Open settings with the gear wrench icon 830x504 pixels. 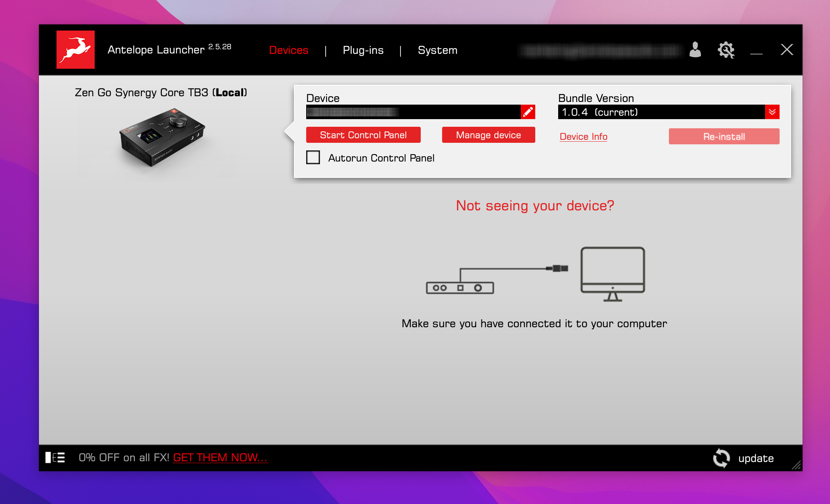(x=726, y=50)
